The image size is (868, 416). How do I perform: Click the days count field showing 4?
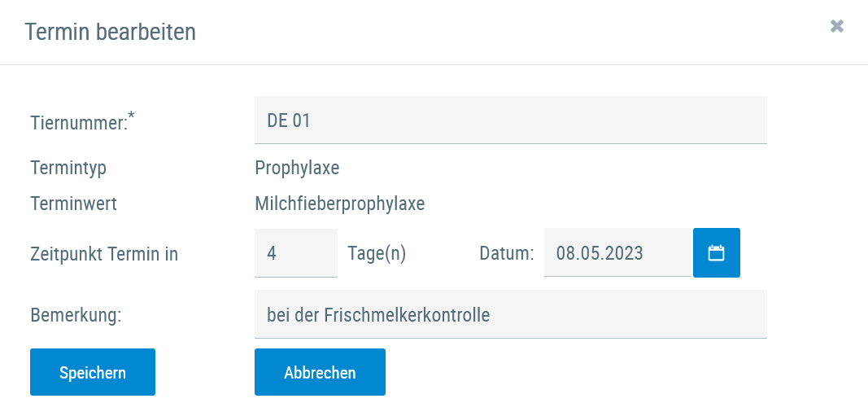click(x=295, y=253)
